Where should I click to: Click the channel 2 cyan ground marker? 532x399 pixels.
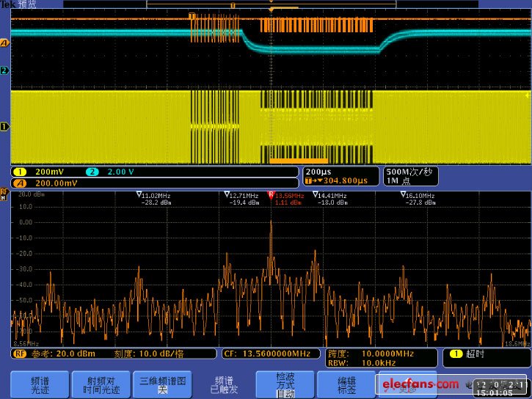pyautogui.click(x=4, y=70)
